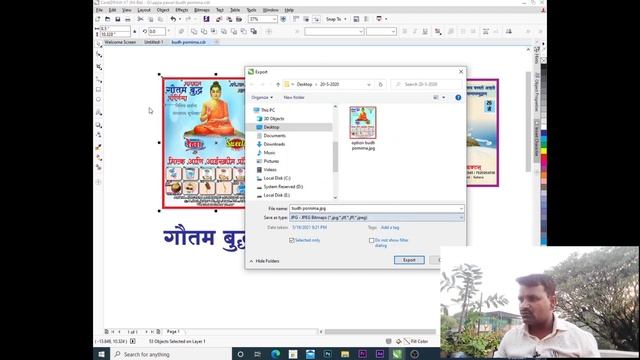Image resolution: width=640 pixels, height=360 pixels.
Task: Click the orange swatch in color palette
Action: tap(543, 175)
